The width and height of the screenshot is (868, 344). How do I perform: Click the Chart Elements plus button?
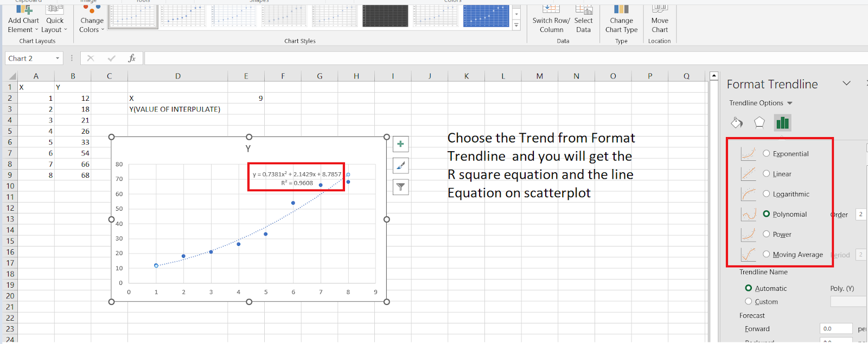click(400, 144)
